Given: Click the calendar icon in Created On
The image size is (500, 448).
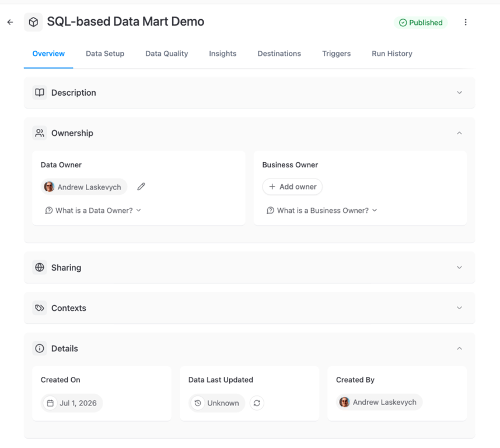Looking at the screenshot, I should pos(50,403).
